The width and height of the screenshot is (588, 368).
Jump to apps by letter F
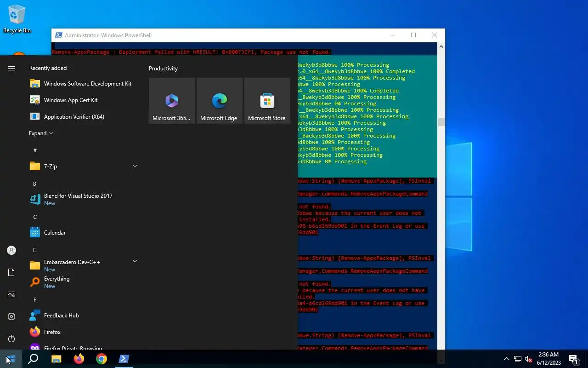coord(34,300)
